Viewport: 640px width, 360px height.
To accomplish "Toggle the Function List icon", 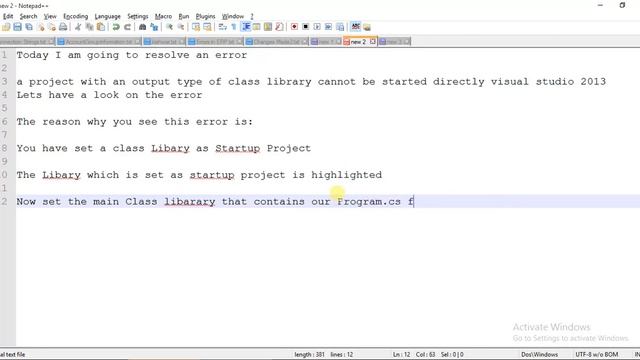I will 279,27.
